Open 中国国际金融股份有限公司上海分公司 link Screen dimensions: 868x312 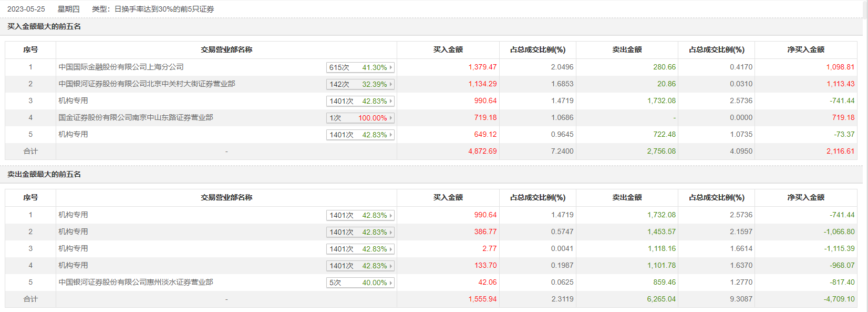pos(121,67)
